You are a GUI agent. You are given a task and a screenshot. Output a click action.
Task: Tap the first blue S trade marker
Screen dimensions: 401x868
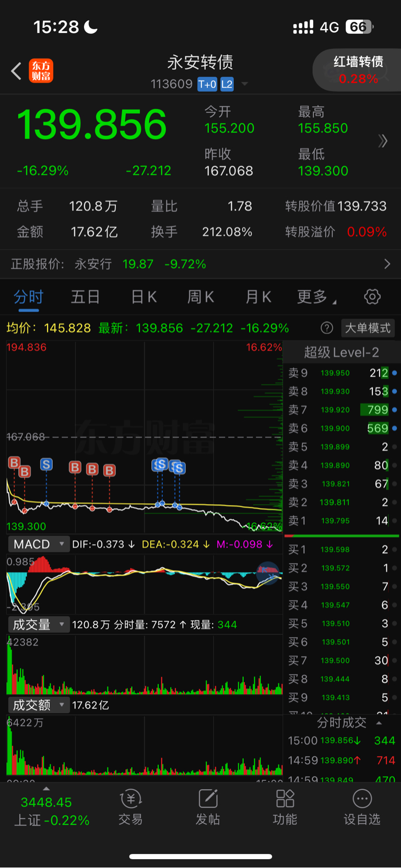(46, 465)
